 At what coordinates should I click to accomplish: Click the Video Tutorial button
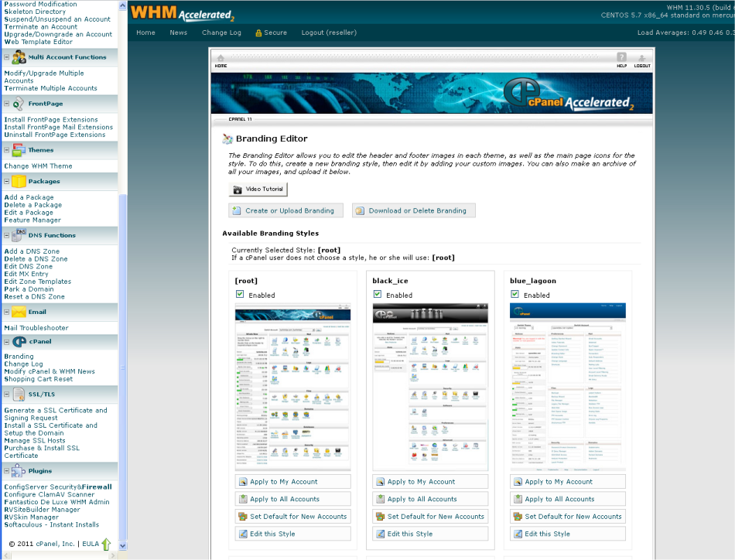point(258,190)
